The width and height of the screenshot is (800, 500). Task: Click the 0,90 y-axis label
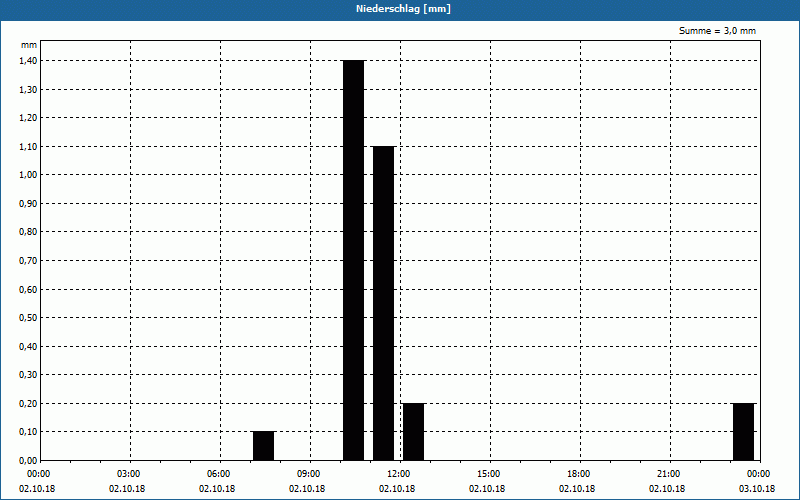28,204
